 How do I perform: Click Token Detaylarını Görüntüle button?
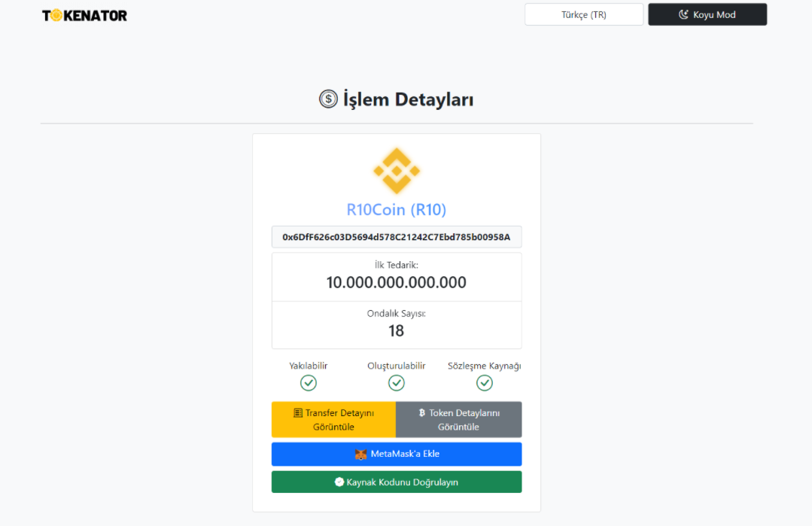point(459,420)
